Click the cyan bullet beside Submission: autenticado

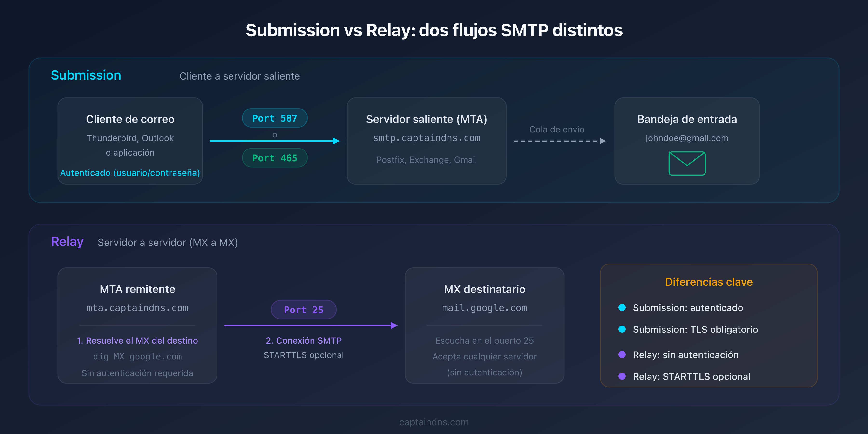pyautogui.click(x=622, y=307)
